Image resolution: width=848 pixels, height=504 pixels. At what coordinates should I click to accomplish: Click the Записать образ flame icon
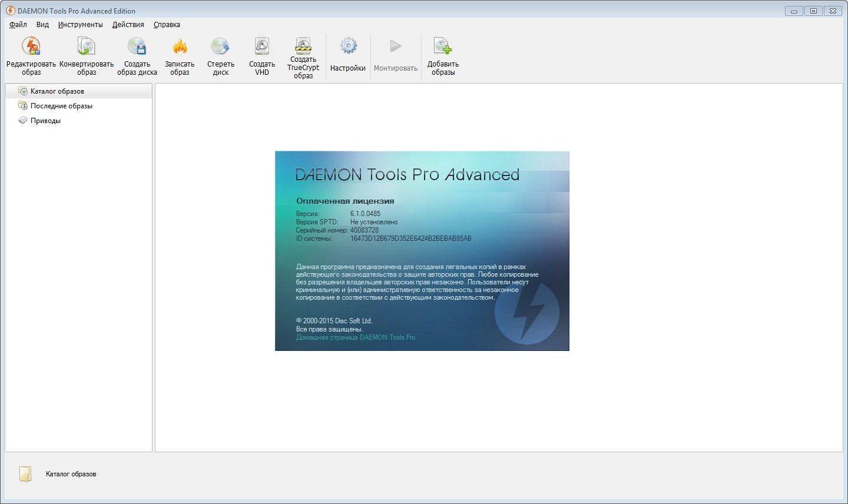tap(180, 46)
